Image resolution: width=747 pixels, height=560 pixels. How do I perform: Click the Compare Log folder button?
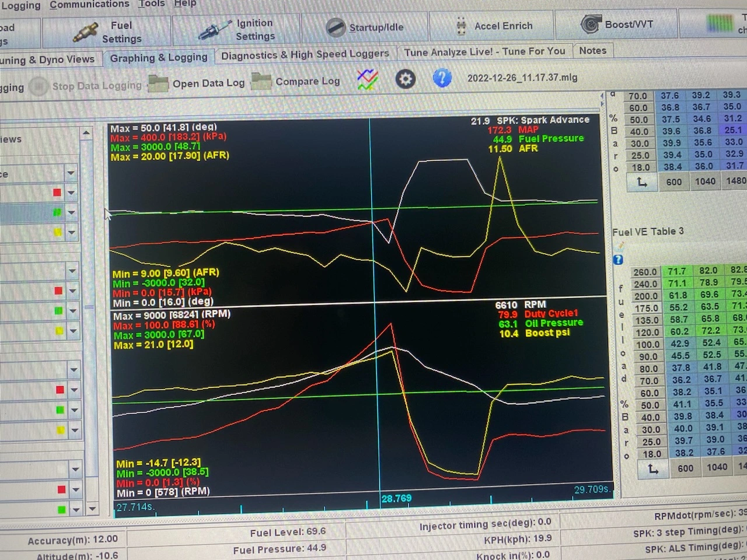pyautogui.click(x=296, y=81)
